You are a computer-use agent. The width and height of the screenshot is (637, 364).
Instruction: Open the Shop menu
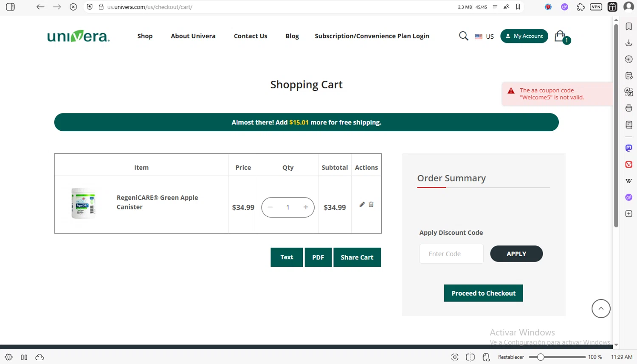145,36
